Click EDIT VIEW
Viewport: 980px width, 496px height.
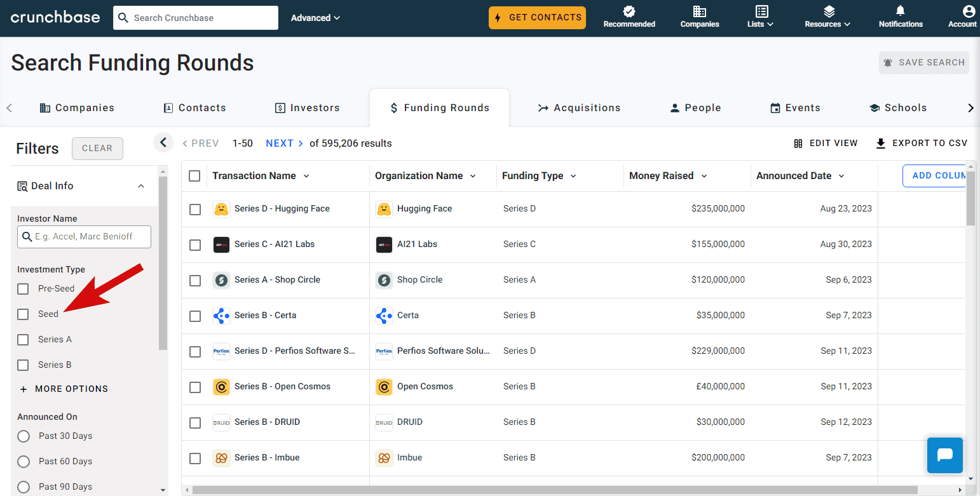click(826, 144)
